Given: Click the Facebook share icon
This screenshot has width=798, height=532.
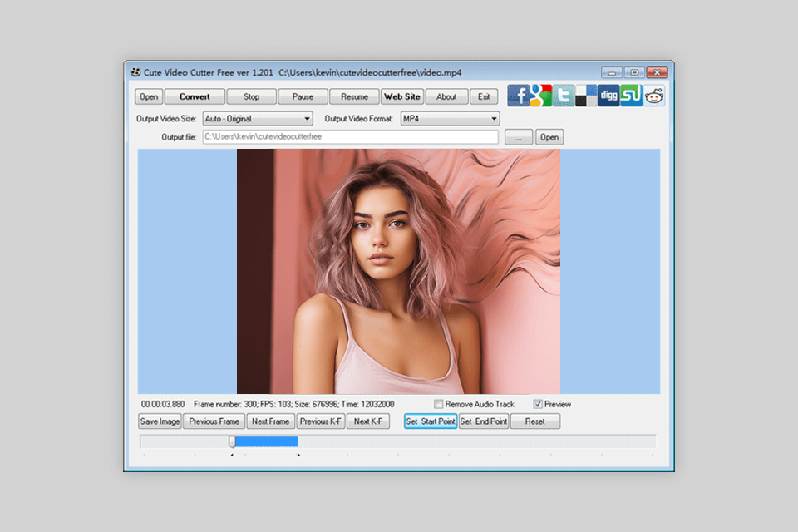Looking at the screenshot, I should 518,96.
